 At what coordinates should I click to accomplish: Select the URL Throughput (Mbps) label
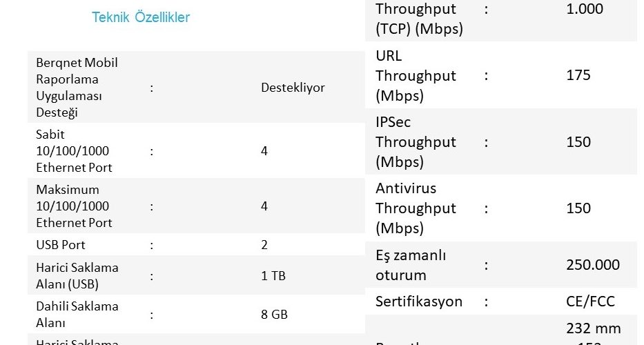coord(416,76)
